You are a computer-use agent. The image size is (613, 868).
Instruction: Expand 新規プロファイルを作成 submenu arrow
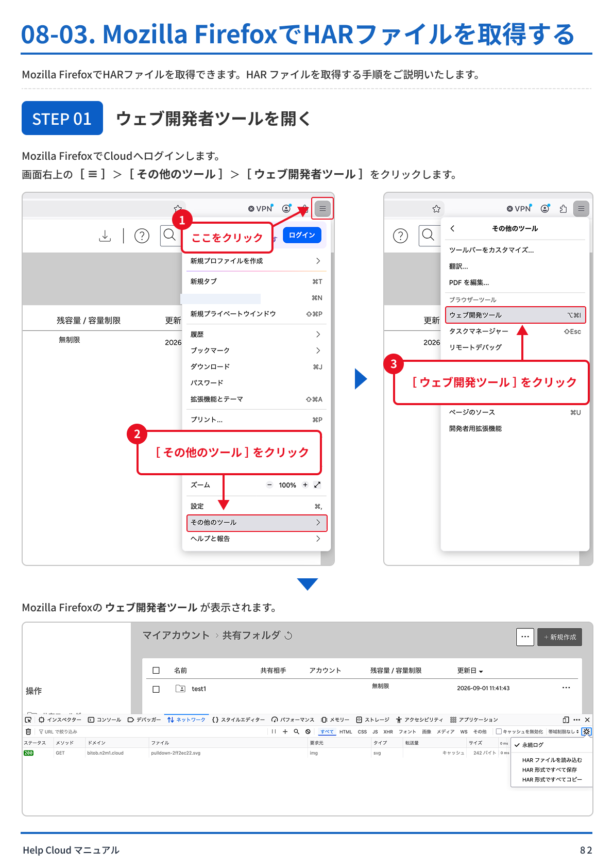(318, 261)
